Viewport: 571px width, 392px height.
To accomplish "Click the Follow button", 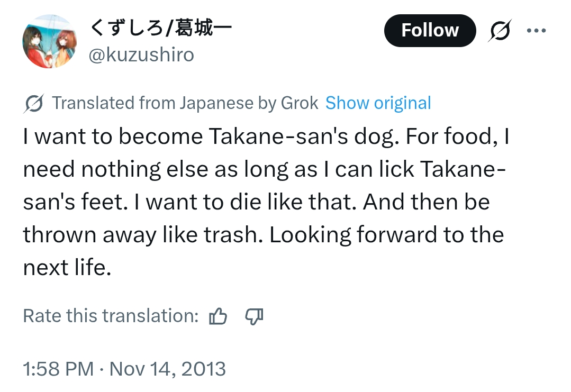I will coord(430,31).
